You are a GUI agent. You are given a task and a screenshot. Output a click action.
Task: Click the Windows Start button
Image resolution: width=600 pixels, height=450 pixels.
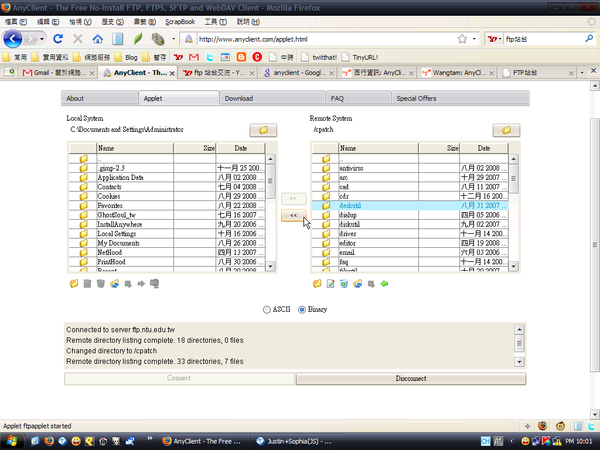[11, 441]
